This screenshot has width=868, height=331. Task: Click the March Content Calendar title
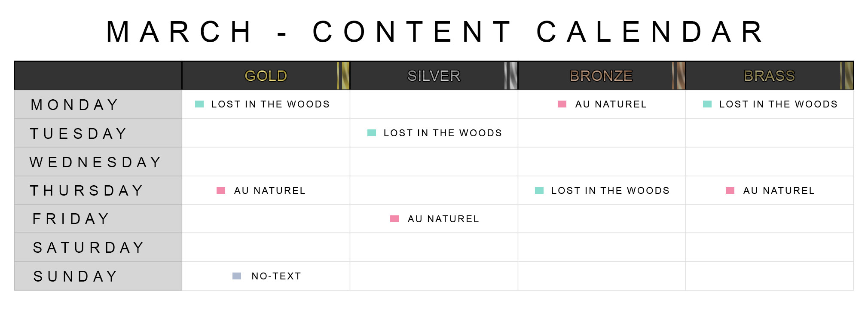[435, 31]
